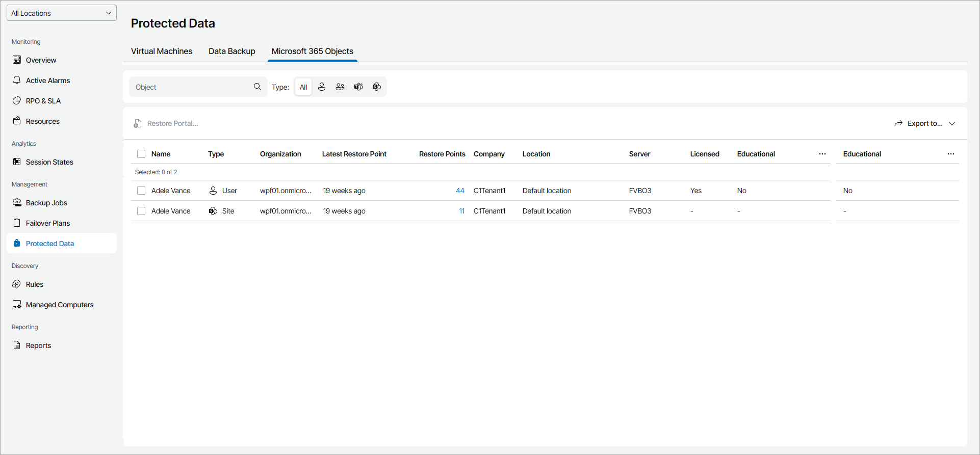Switch to the Virtual Machines tab
Viewport: 980px width, 455px height.
(x=162, y=51)
